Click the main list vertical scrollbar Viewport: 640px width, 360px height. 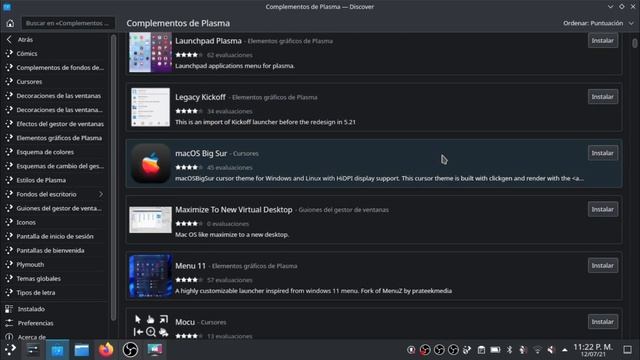tap(634, 43)
